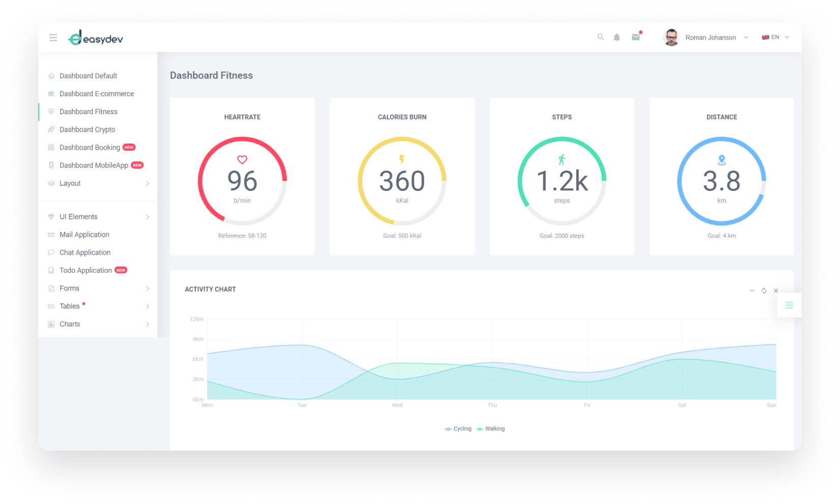Open Dashboard MobileApp in sidebar

[94, 165]
